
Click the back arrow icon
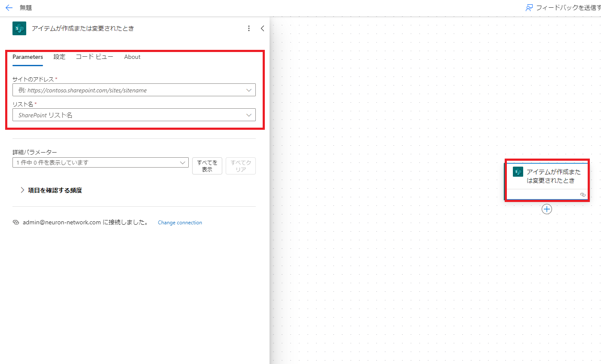point(9,8)
